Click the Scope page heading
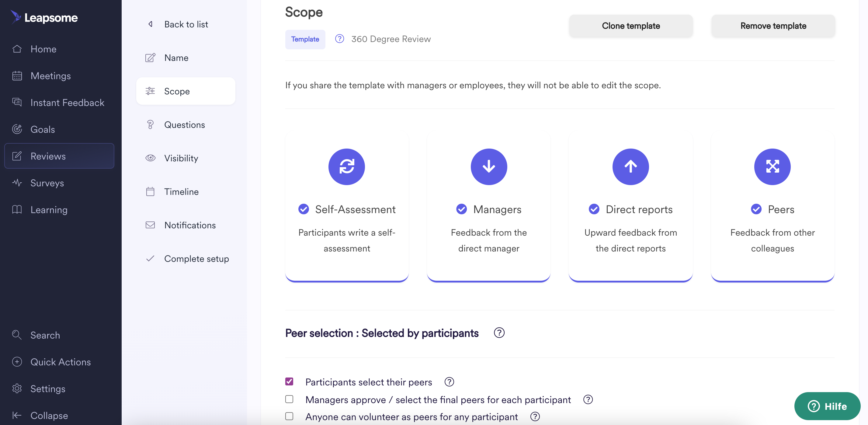Viewport: 868px width, 425px height. (x=304, y=12)
